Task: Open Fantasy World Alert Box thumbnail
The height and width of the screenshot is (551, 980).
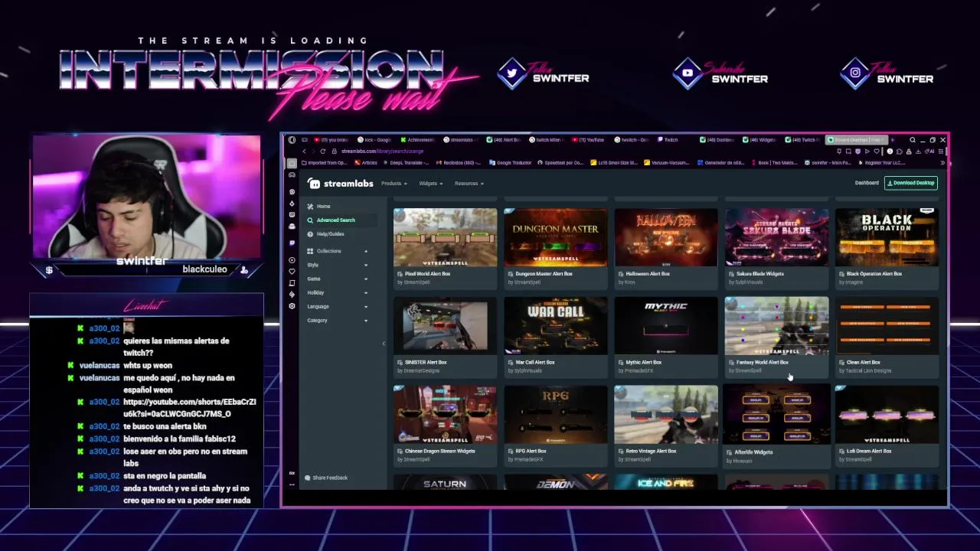Action: 776,326
